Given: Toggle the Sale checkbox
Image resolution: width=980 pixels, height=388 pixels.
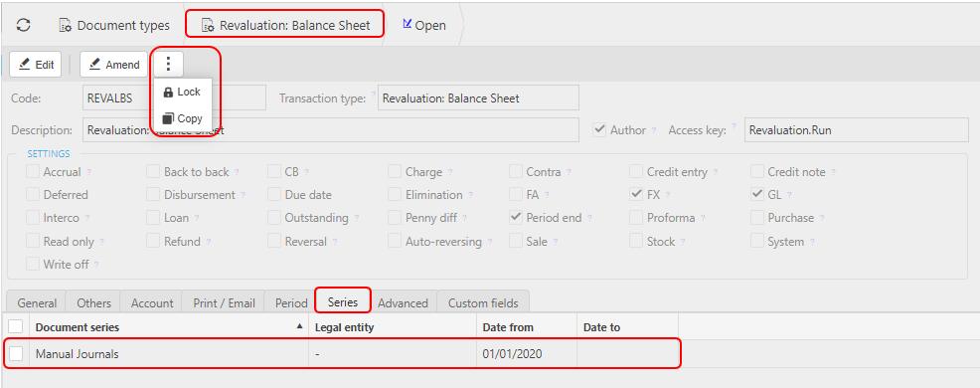Looking at the screenshot, I should pos(516,241).
